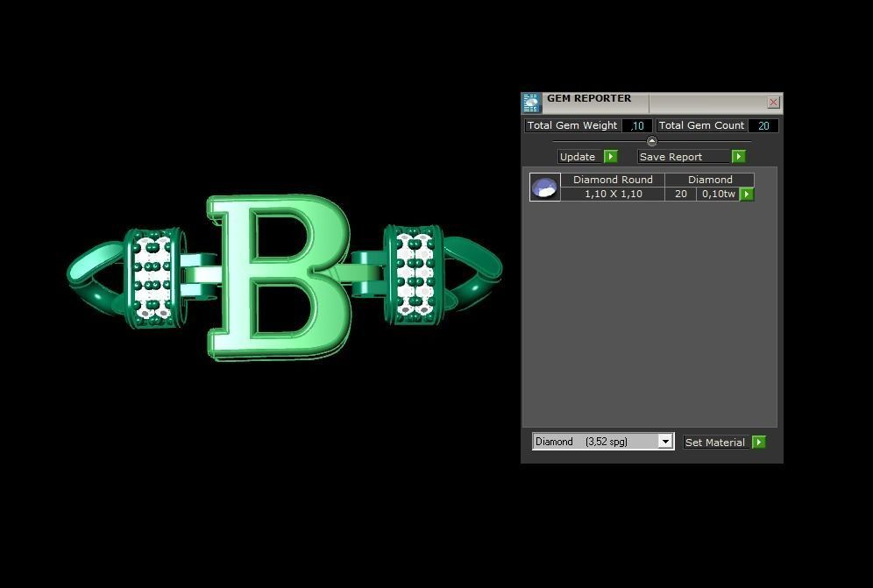Click the Gem Reporter panel icon
873x588 pixels.
[x=530, y=103]
